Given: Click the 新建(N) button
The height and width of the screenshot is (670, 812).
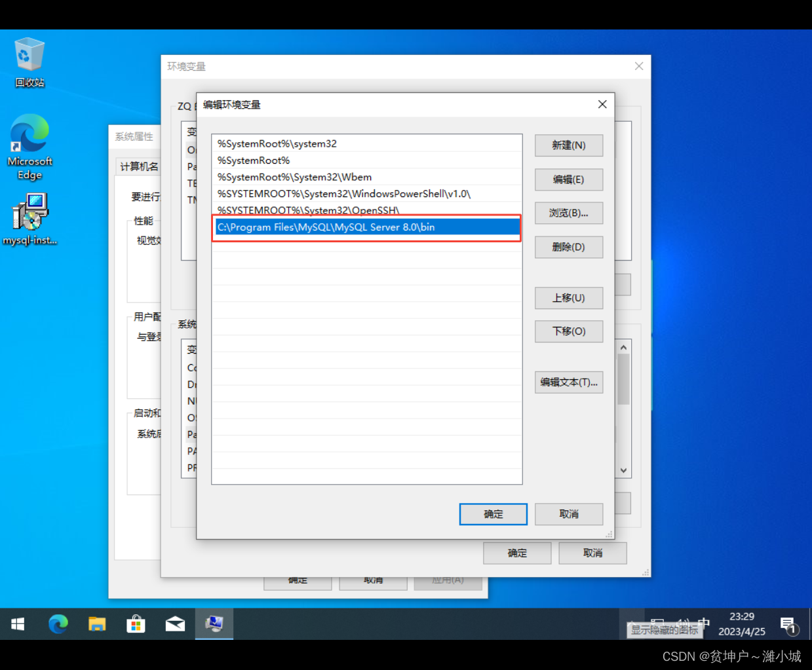Looking at the screenshot, I should [569, 145].
